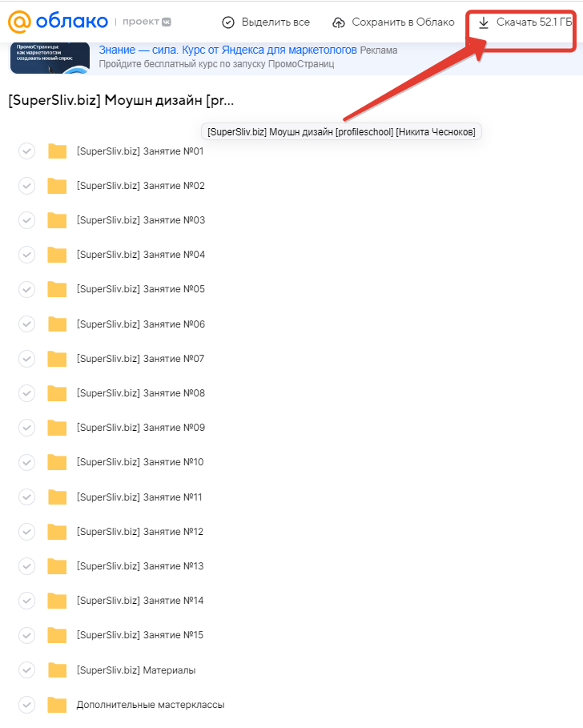Open folder name Занятие №12
Viewport: 583px width, 728px height.
pos(140,531)
